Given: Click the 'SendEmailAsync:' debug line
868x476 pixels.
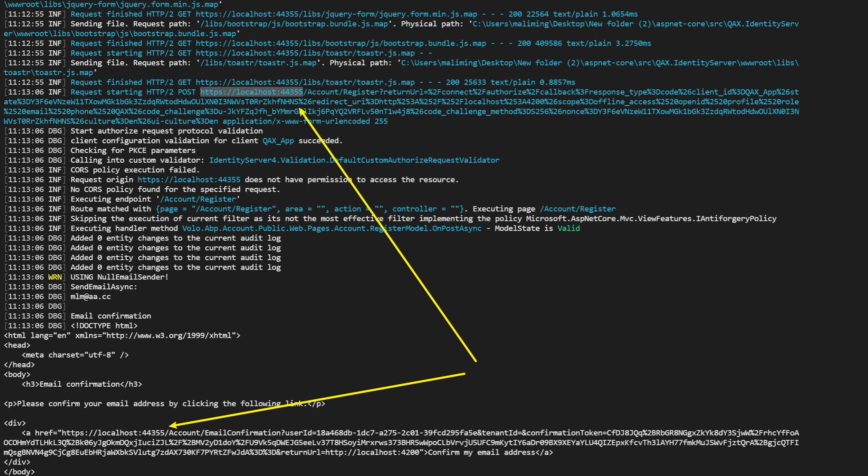Looking at the screenshot, I should tap(104, 287).
